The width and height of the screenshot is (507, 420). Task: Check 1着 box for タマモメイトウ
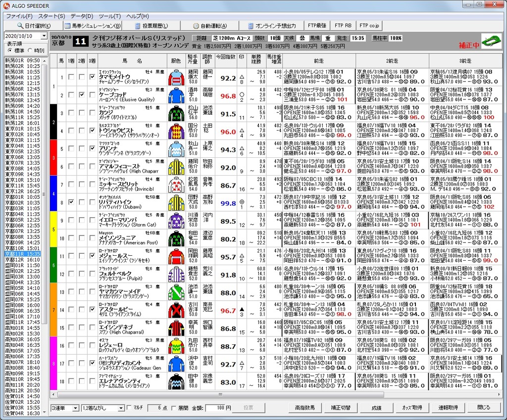tap(71, 77)
